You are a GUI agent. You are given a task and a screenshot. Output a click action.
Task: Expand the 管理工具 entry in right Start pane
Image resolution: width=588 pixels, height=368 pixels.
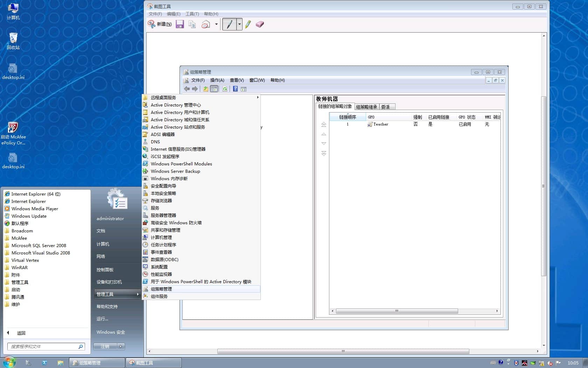(x=117, y=294)
